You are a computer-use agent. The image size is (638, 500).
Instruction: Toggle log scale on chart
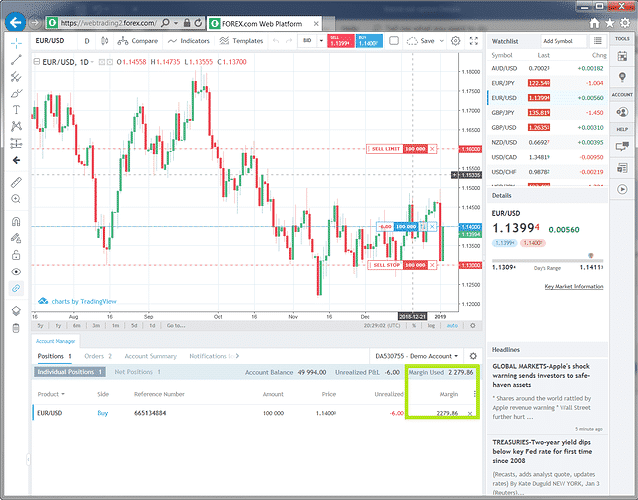(431, 325)
